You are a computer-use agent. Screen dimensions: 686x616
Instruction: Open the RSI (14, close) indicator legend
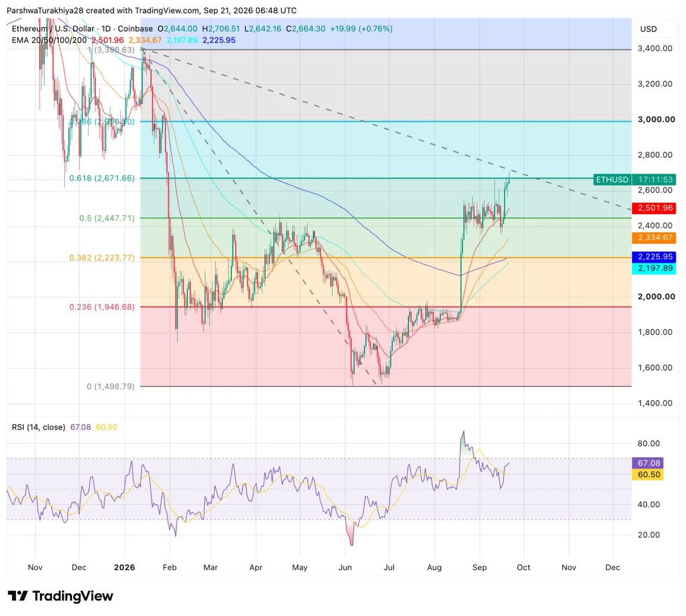point(39,427)
